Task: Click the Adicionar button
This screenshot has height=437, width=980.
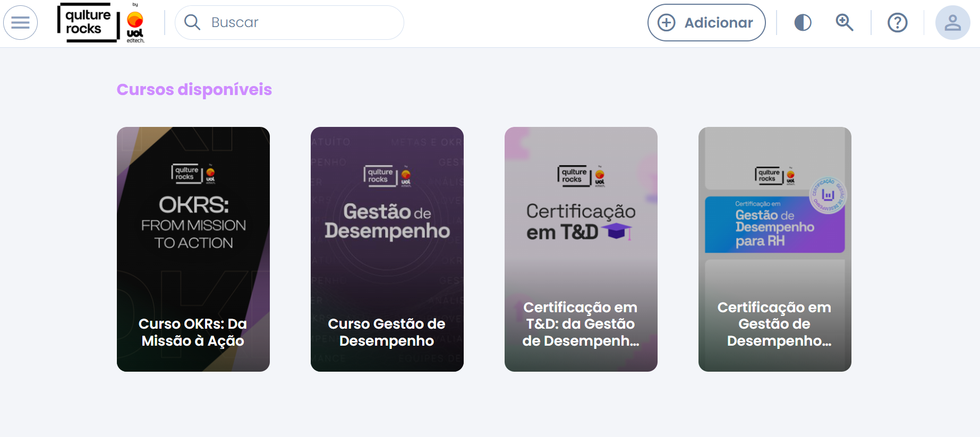Action: [706, 23]
